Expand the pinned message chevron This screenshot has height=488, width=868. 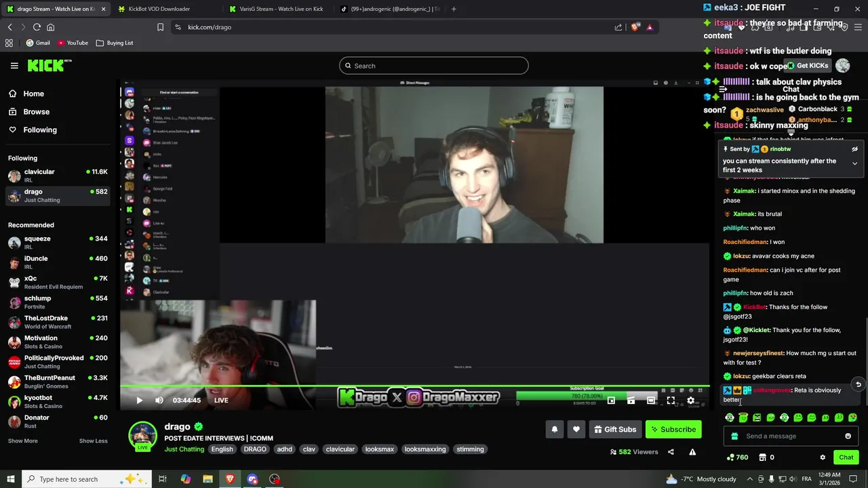[x=854, y=163]
